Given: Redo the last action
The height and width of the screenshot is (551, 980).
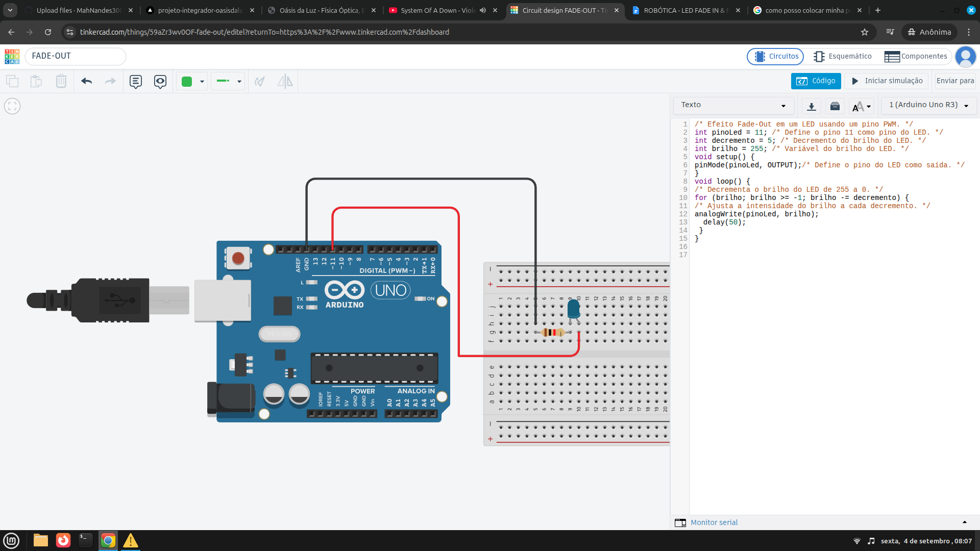Looking at the screenshot, I should pyautogui.click(x=110, y=81).
